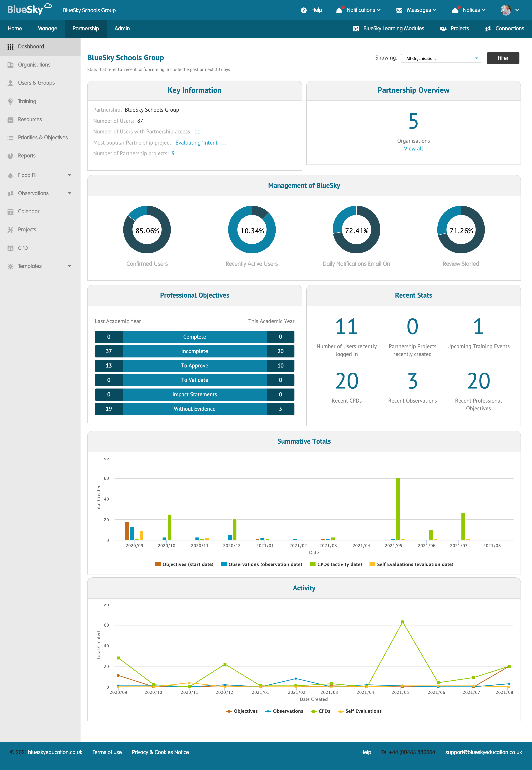Click the Observations sidebar icon

click(10, 193)
